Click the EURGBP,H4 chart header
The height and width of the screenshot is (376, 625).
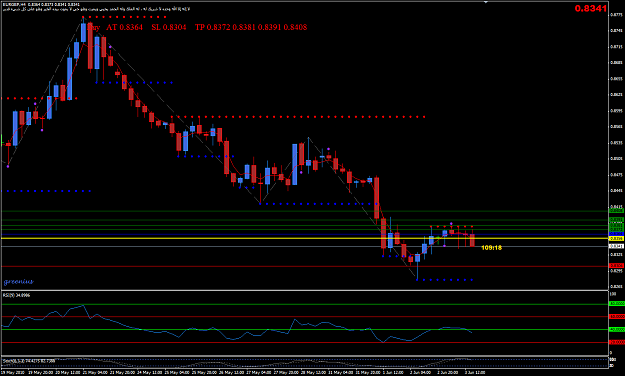40,5
